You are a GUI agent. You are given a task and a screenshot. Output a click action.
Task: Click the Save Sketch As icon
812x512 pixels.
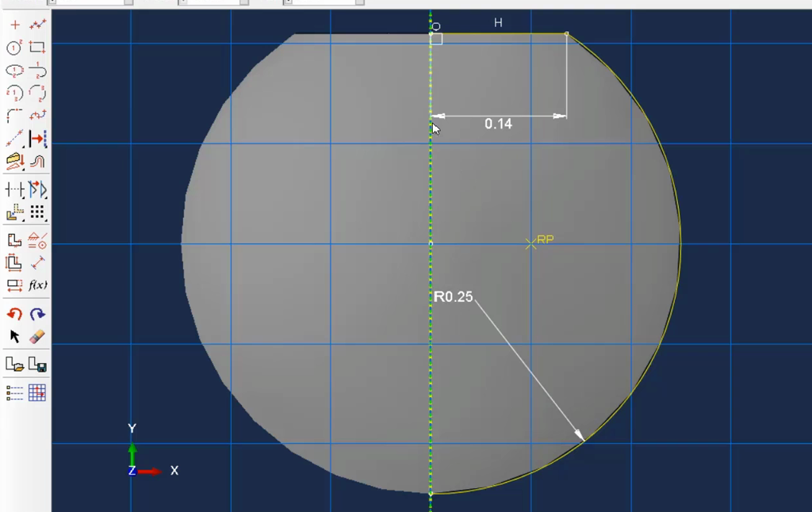pyautogui.click(x=37, y=365)
